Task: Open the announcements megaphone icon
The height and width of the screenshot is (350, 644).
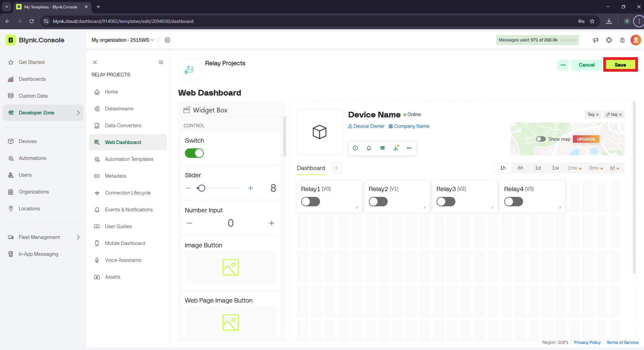Action: pos(595,40)
